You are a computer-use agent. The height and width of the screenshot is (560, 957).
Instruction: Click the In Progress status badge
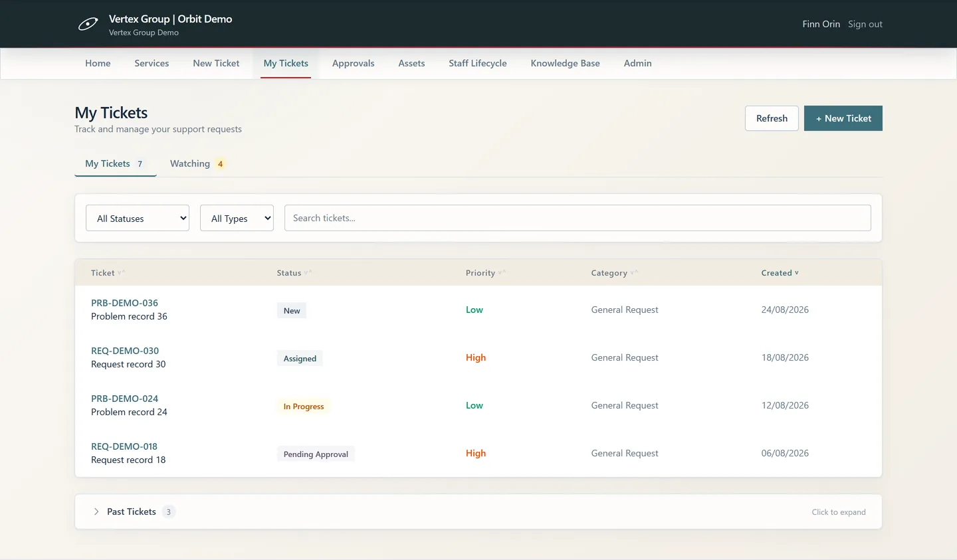pos(304,406)
